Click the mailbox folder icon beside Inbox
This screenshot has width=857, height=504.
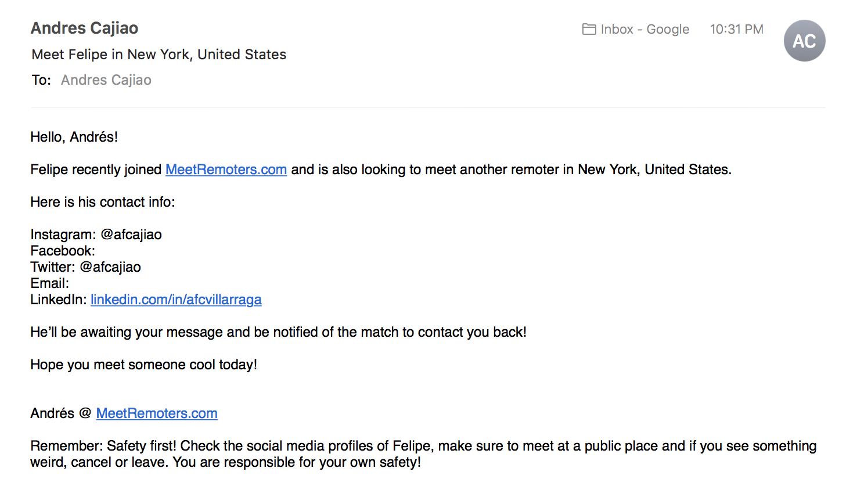click(589, 29)
